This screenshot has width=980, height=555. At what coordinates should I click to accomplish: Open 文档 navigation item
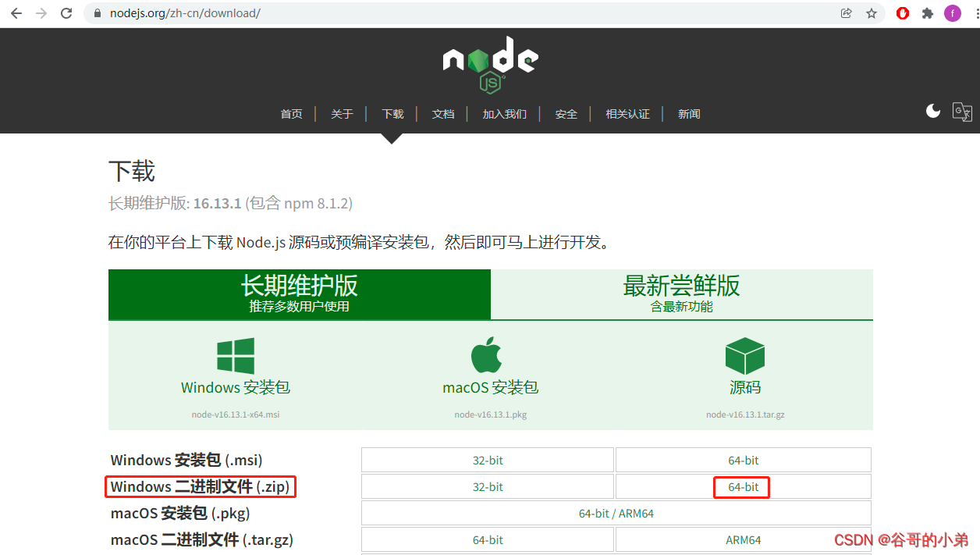(443, 114)
